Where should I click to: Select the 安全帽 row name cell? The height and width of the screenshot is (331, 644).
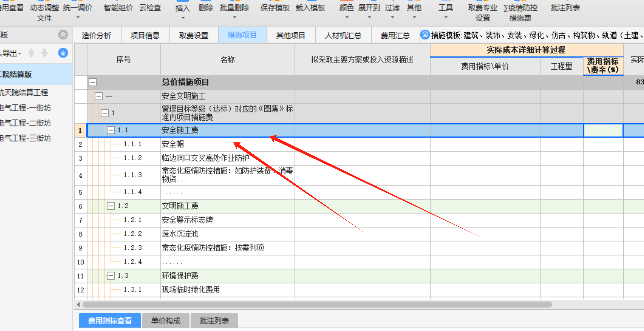(227, 144)
